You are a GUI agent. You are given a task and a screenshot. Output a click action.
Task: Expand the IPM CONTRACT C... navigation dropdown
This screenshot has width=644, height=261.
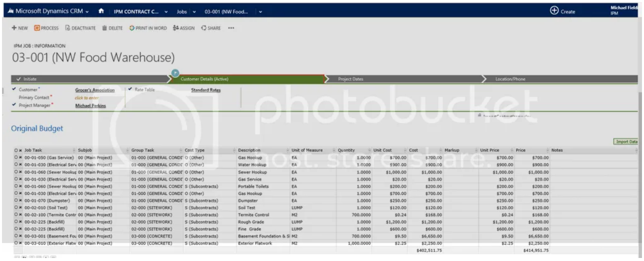point(167,11)
